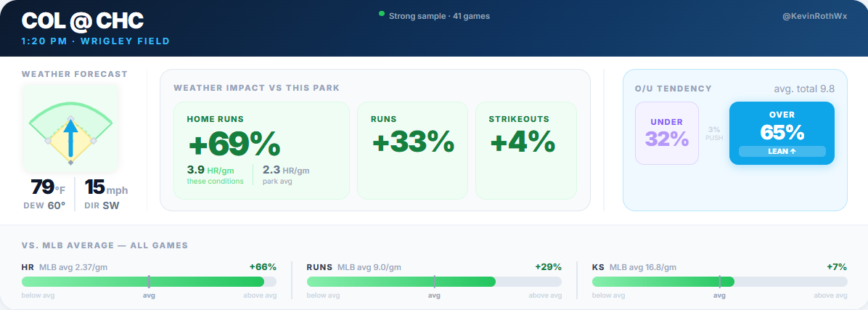Click the green Strong sample status dot

tap(382, 14)
